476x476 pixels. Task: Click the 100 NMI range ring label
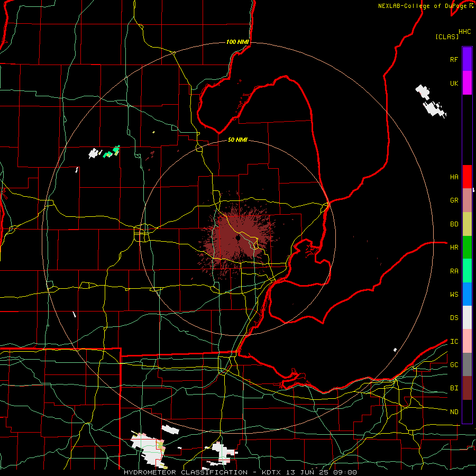[x=237, y=42]
